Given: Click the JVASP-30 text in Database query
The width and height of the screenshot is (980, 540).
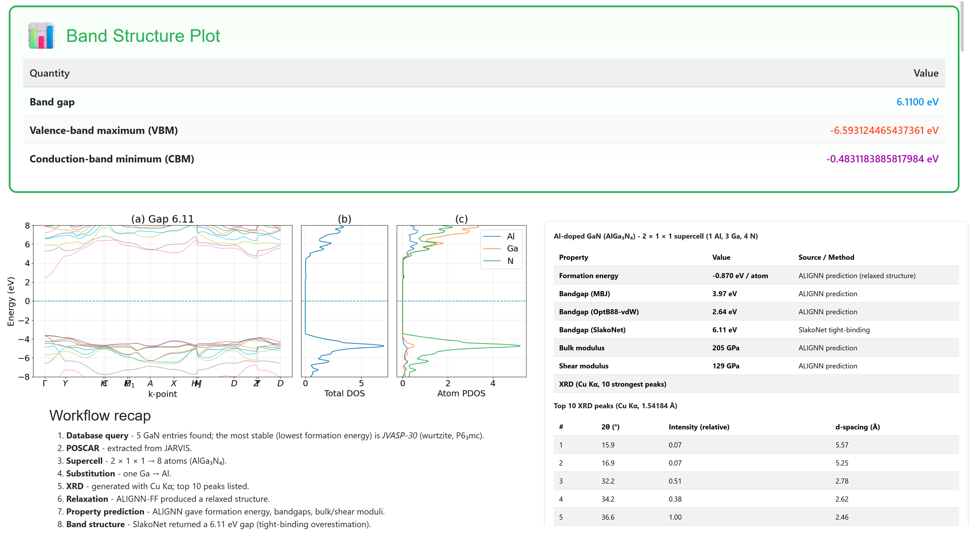Looking at the screenshot, I should coord(399,435).
